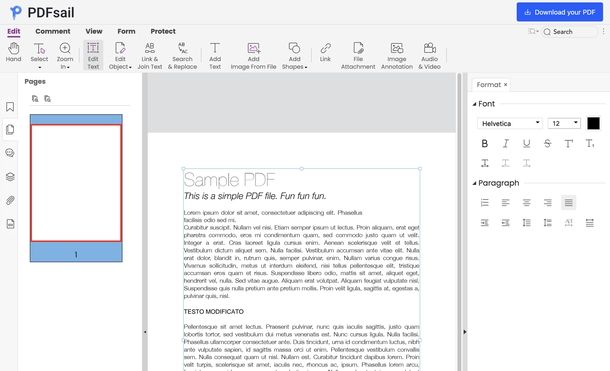Open the Image Annotation tool
The height and width of the screenshot is (371, 610).
pyautogui.click(x=397, y=56)
